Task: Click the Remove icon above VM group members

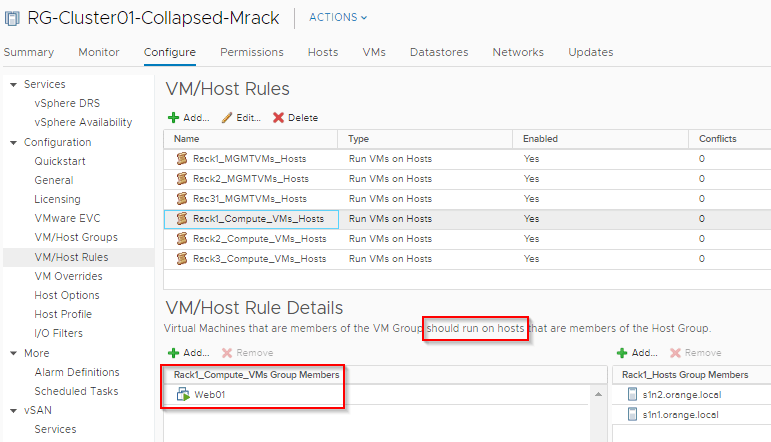Action: [x=227, y=353]
